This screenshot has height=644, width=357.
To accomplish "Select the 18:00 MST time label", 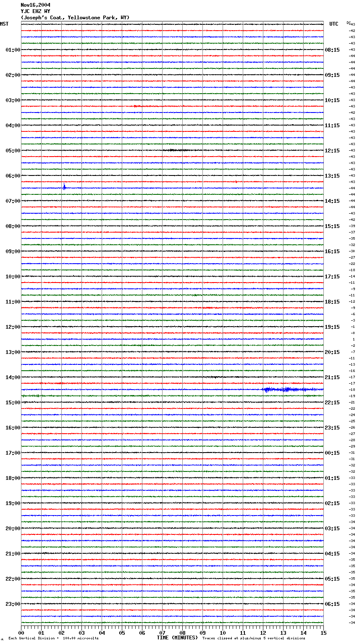I will (x=13, y=478).
